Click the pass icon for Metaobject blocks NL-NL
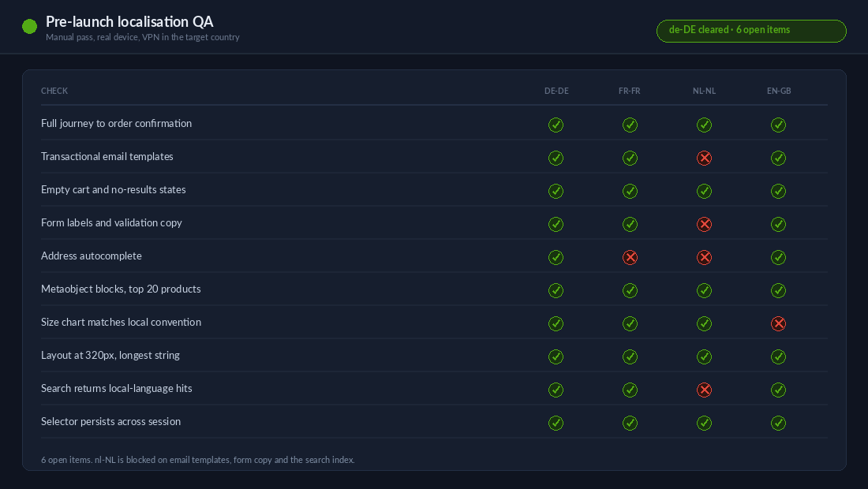This screenshot has height=489, width=868. coord(704,291)
